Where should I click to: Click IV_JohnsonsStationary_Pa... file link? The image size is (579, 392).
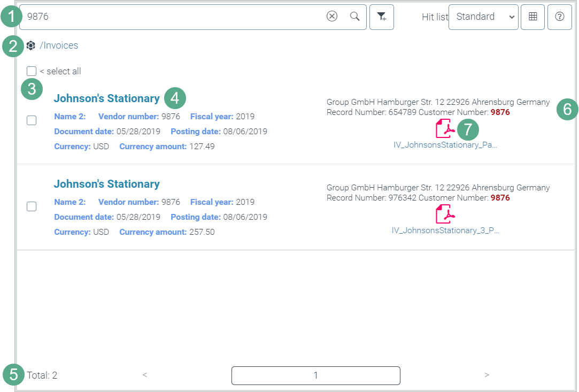(x=444, y=145)
